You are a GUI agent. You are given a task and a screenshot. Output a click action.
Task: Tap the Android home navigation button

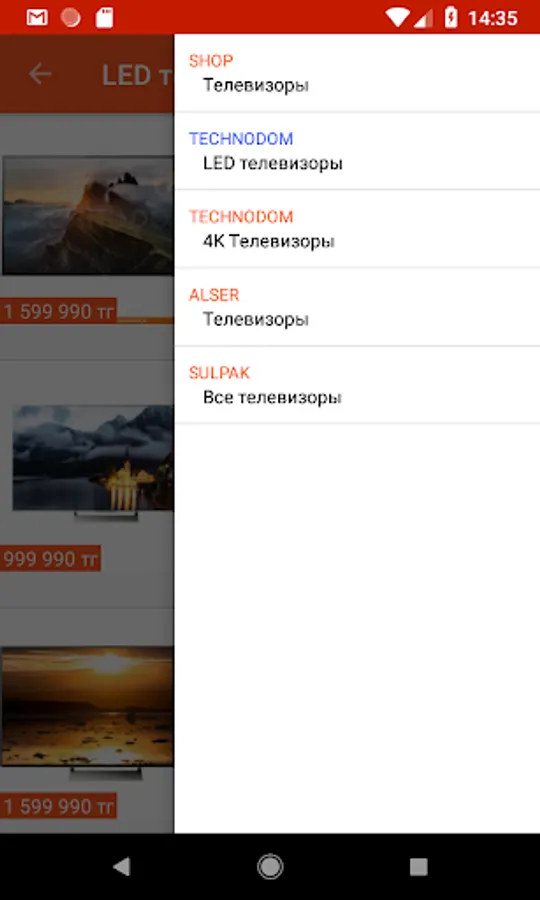tap(270, 867)
